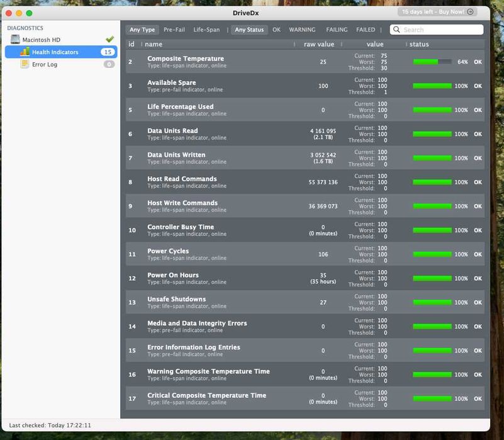Select the Unsafe Shutdowns row name
The image size is (504, 440).
point(176,299)
